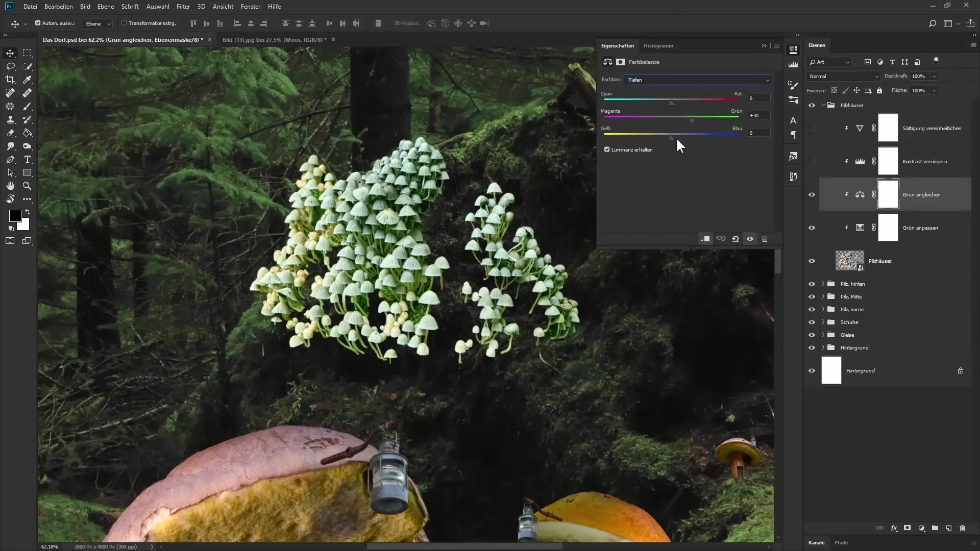
Task: Select the Paint Bucket tool
Action: tap(27, 133)
